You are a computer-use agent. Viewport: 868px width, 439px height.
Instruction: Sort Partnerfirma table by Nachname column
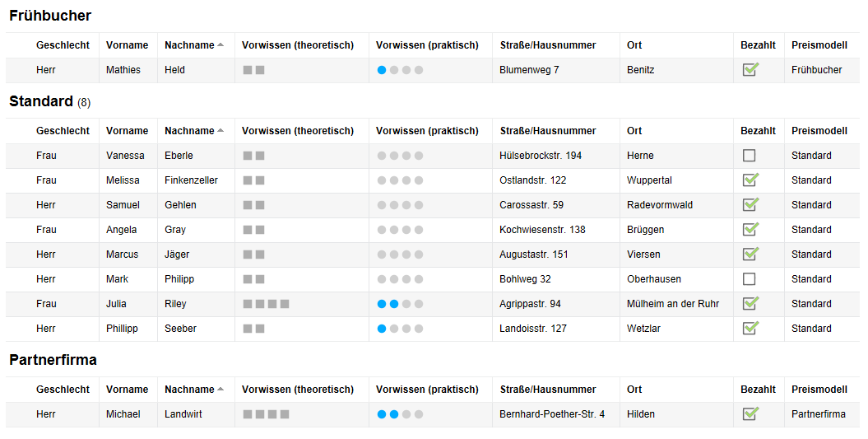click(x=194, y=390)
